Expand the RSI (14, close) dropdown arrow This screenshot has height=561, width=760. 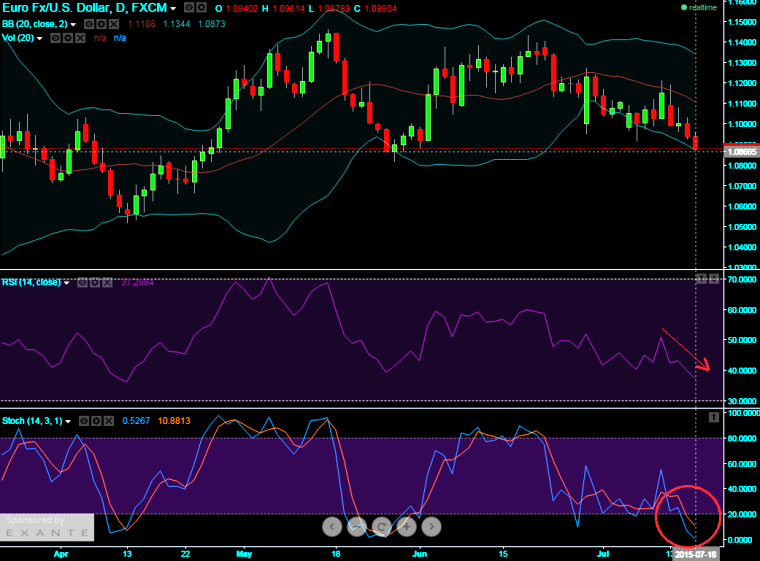[x=67, y=283]
